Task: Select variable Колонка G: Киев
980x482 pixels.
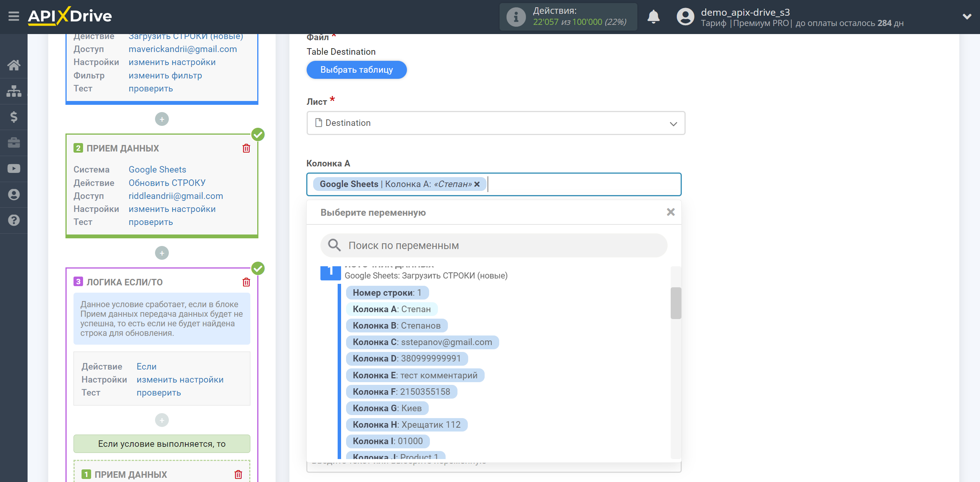Action: tap(387, 409)
